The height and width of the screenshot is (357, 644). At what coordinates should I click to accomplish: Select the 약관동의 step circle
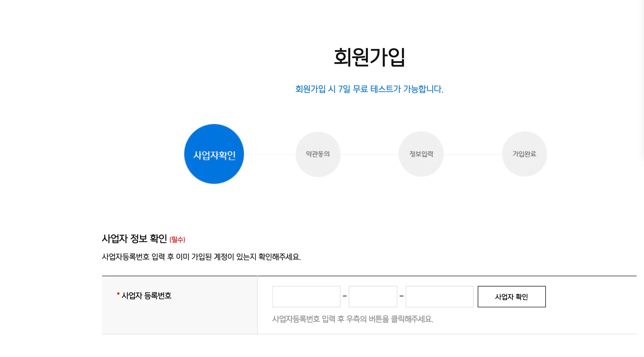(318, 154)
